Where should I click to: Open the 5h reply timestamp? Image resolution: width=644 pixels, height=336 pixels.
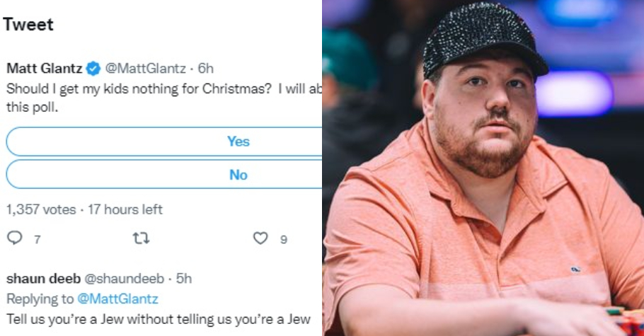pyautogui.click(x=184, y=279)
